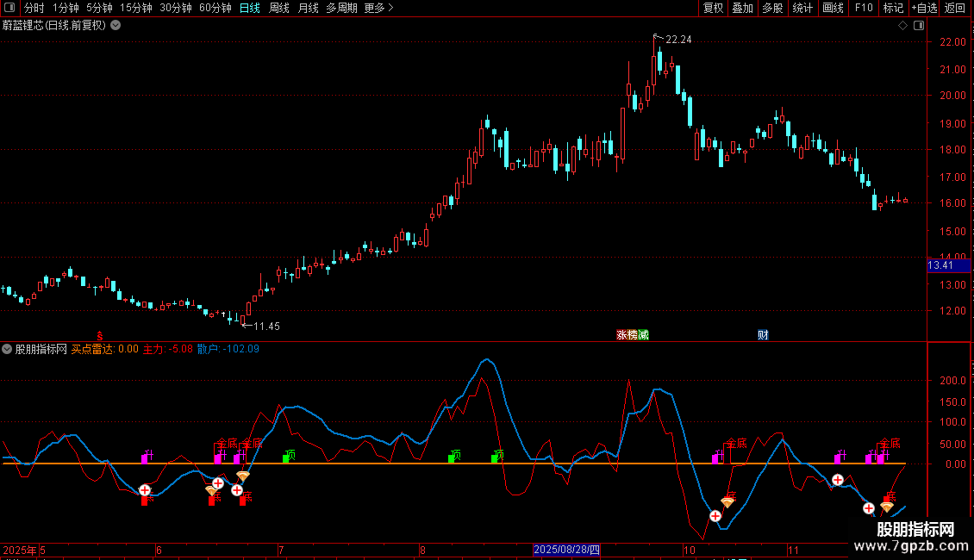Screen dimensions: 974x560
Task: Switch to the 分时 intraday view
Action: point(34,8)
